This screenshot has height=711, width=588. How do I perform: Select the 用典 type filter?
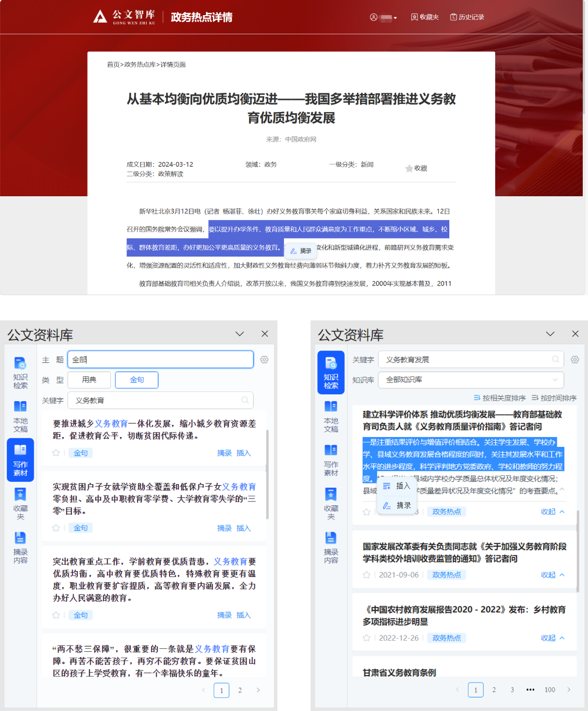[x=89, y=380]
